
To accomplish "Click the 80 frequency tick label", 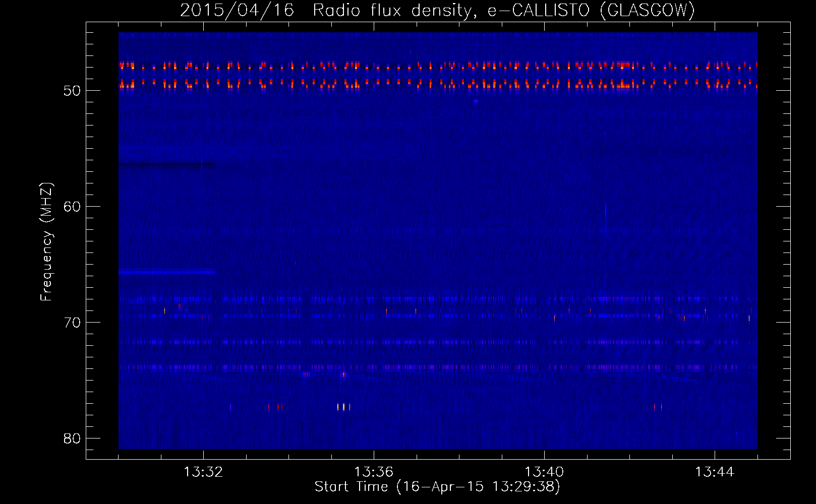I will click(x=72, y=438).
